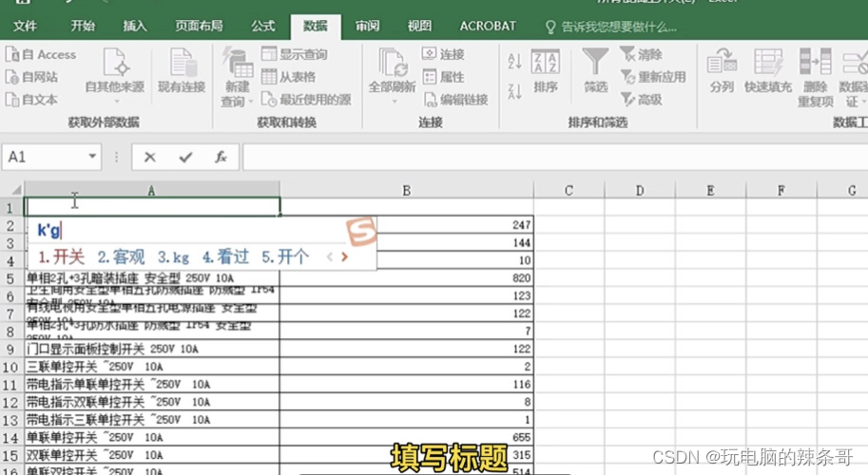Choose IME candidate 2.客观

121,256
